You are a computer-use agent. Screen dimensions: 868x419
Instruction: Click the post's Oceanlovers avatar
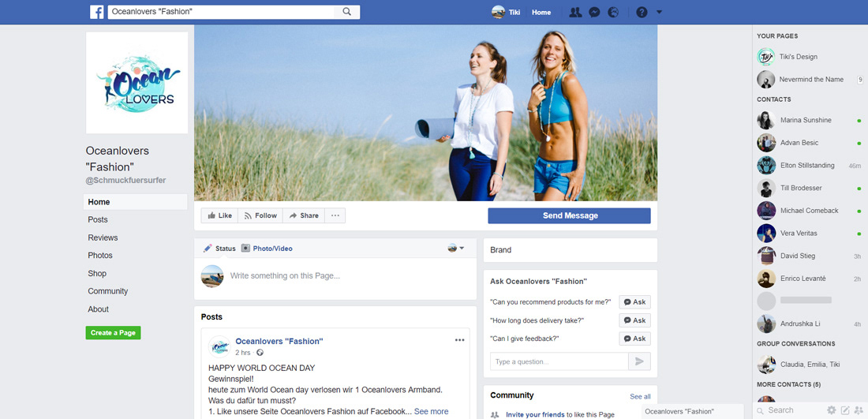pos(219,346)
